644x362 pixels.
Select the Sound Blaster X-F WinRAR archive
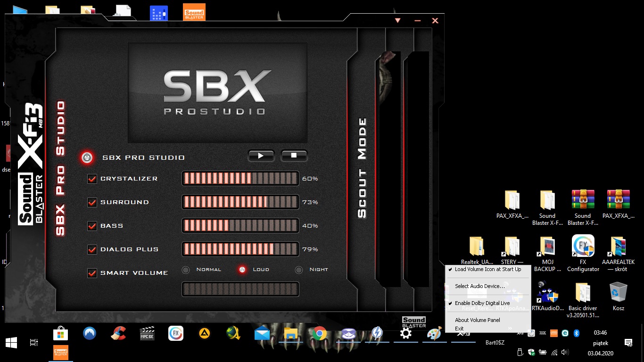(x=583, y=208)
